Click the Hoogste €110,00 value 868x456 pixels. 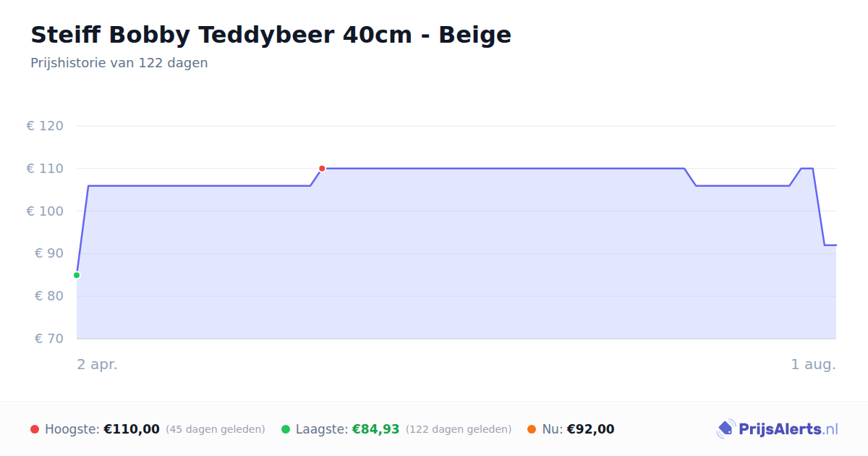(x=132, y=429)
